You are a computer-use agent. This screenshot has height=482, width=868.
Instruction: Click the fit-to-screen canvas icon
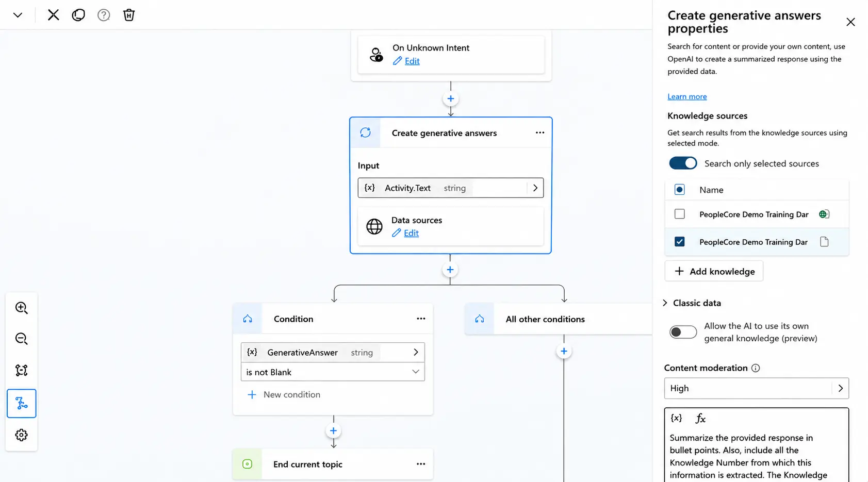click(22, 370)
